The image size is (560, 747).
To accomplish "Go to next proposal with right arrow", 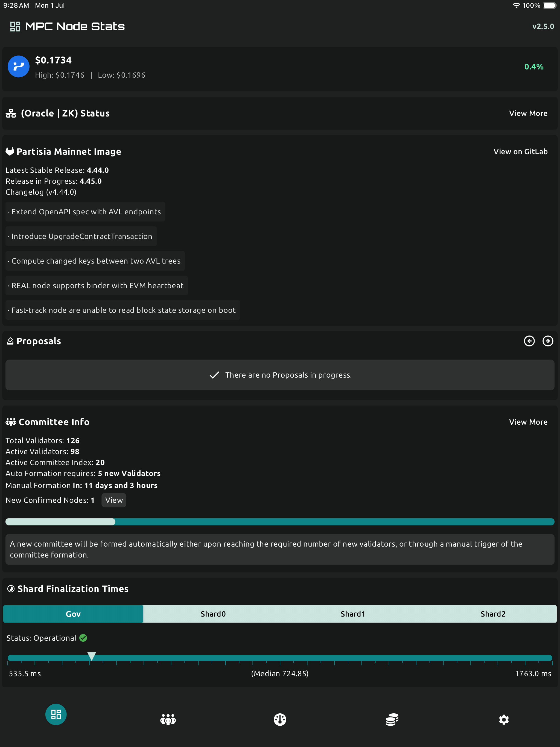I will 548,341.
